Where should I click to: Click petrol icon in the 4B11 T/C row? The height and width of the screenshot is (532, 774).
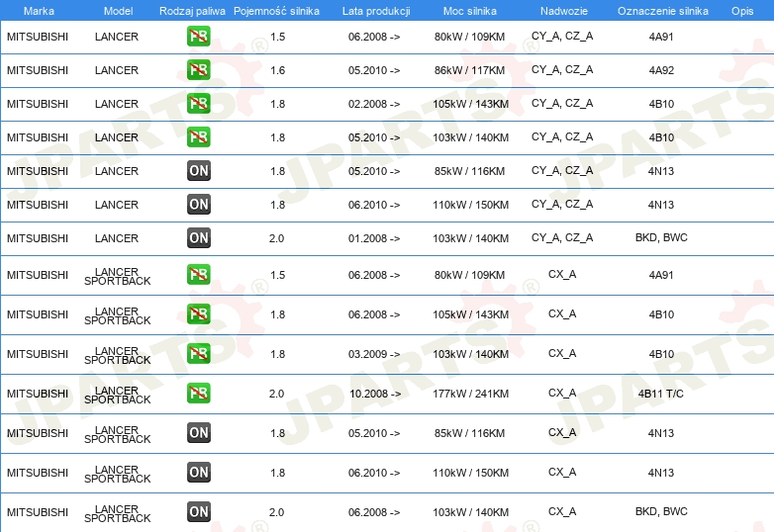pyautogui.click(x=198, y=393)
